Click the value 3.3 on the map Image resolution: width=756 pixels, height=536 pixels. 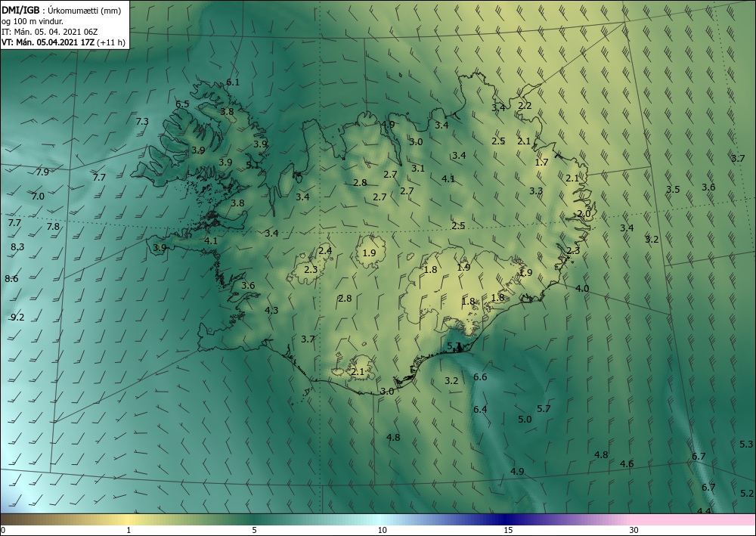point(536,191)
